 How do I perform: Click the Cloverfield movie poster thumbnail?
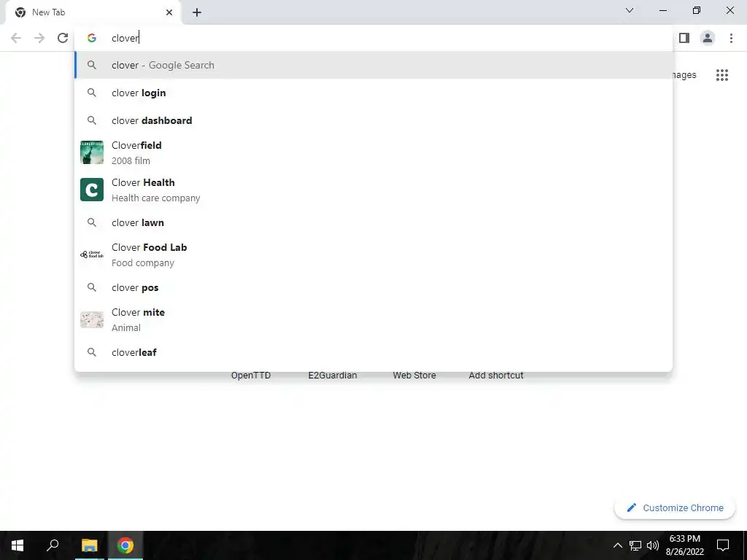(x=92, y=152)
